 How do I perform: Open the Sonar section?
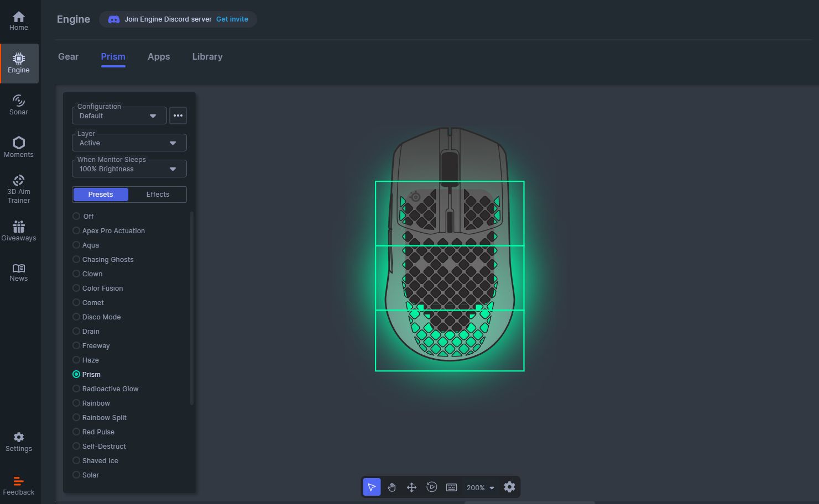click(19, 105)
